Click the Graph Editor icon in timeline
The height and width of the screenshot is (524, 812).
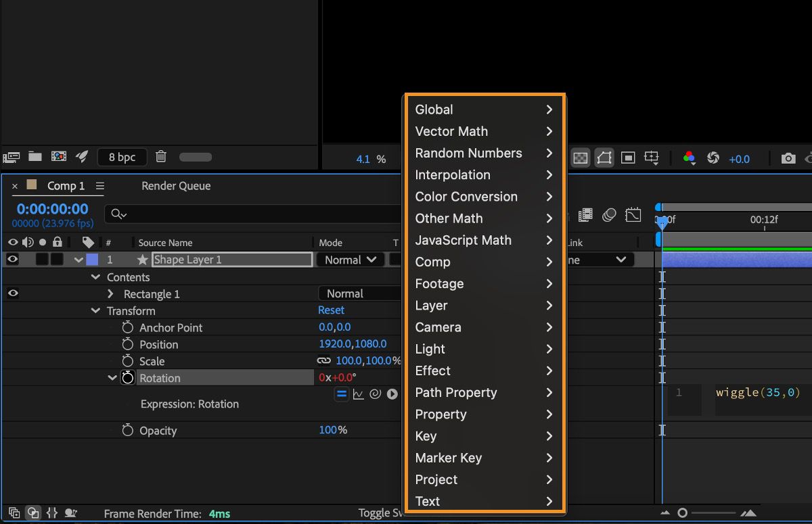(x=633, y=215)
